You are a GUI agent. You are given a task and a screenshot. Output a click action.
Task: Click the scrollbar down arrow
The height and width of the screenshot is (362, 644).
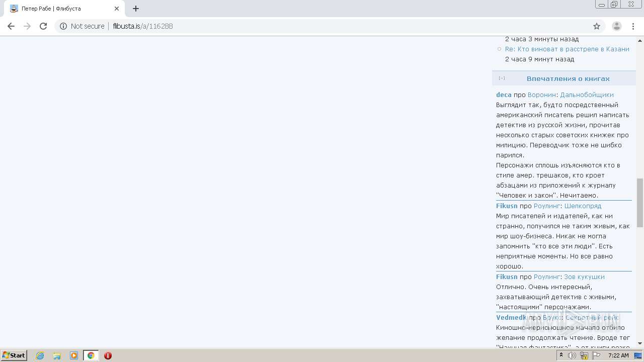pyautogui.click(x=640, y=343)
